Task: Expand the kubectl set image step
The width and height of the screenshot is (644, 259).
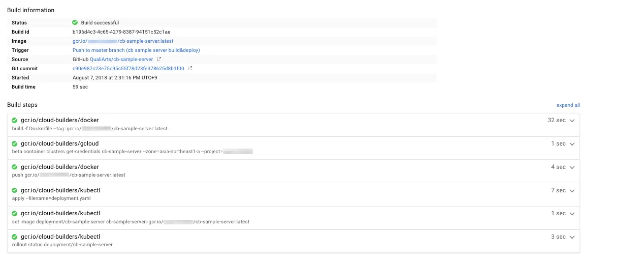Action: [x=572, y=214]
